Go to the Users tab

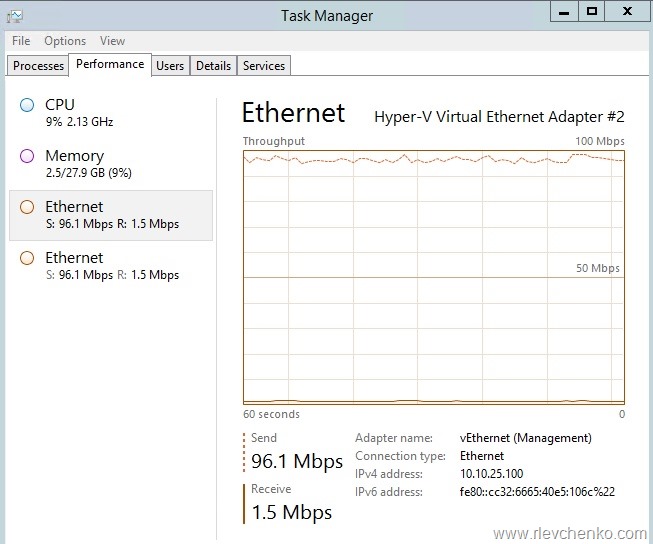click(x=170, y=66)
